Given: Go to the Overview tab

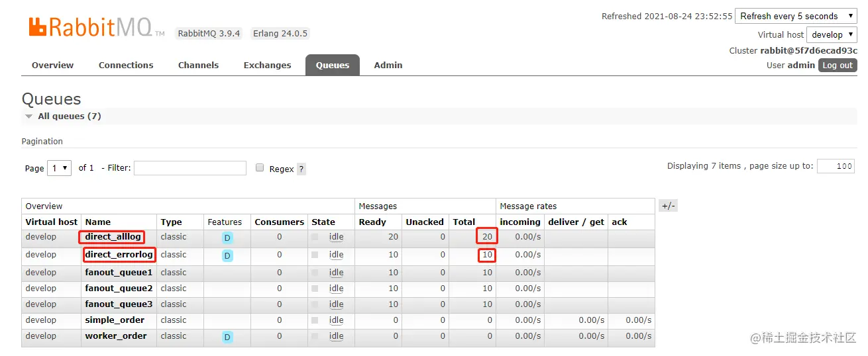Looking at the screenshot, I should [52, 65].
